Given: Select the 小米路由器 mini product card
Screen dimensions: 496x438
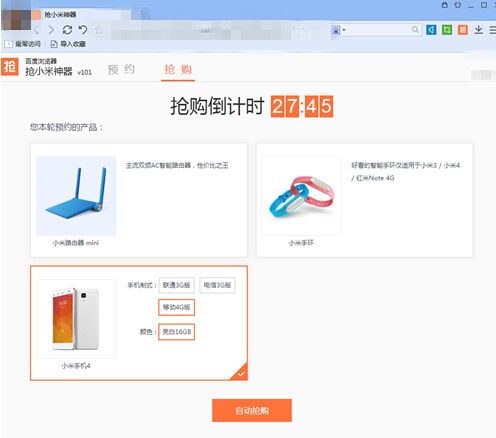Looking at the screenshot, I should [x=139, y=200].
